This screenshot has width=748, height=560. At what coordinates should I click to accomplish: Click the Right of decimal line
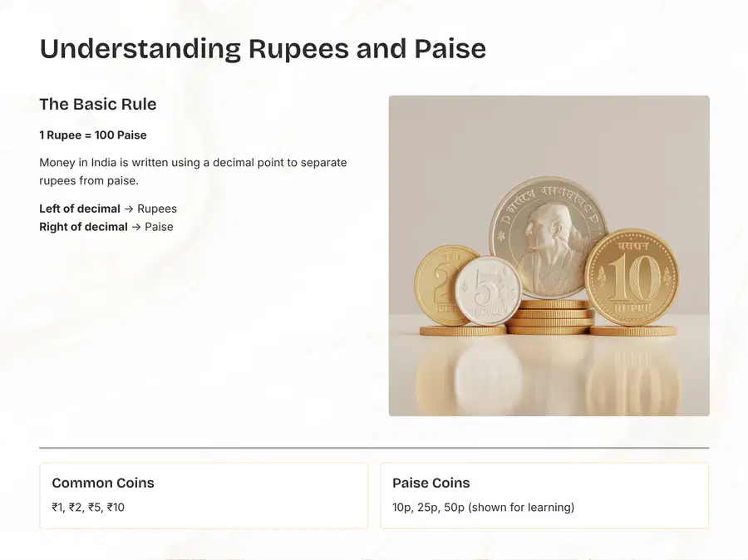[x=106, y=227]
